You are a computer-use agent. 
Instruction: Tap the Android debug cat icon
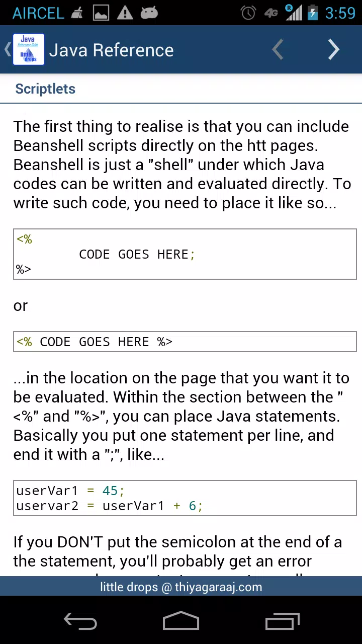[149, 13]
